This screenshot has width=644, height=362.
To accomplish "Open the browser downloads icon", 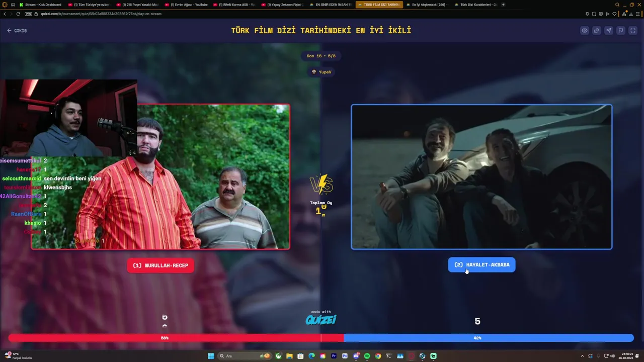I will (631, 14).
